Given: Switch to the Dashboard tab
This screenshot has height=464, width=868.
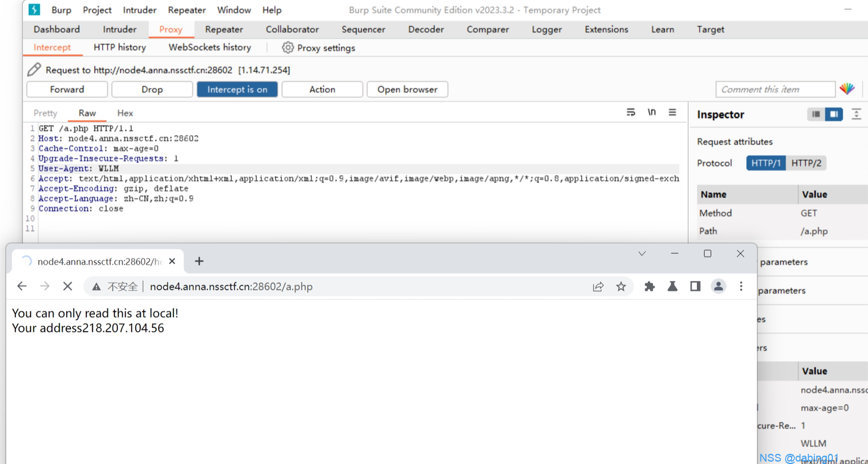Looking at the screenshot, I should (57, 29).
